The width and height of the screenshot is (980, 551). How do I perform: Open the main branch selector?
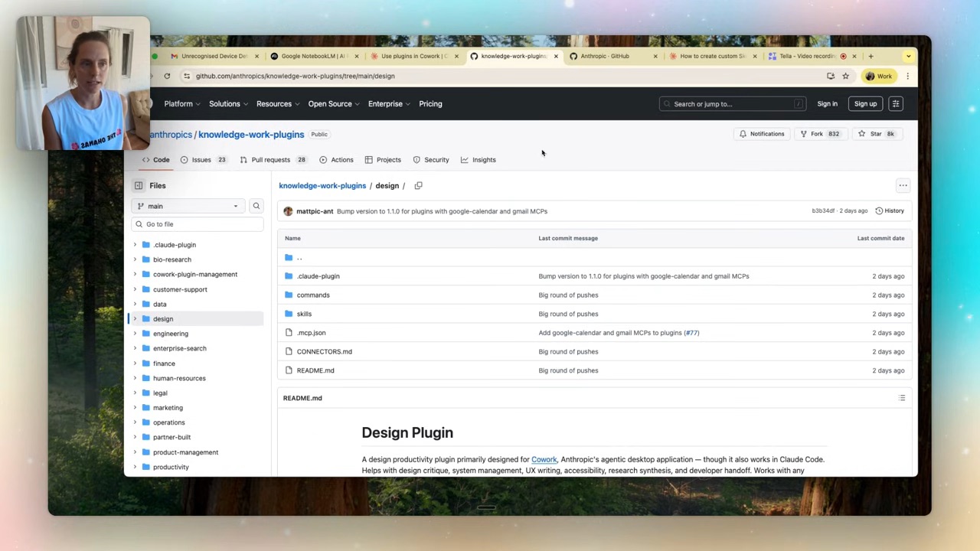pyautogui.click(x=187, y=206)
